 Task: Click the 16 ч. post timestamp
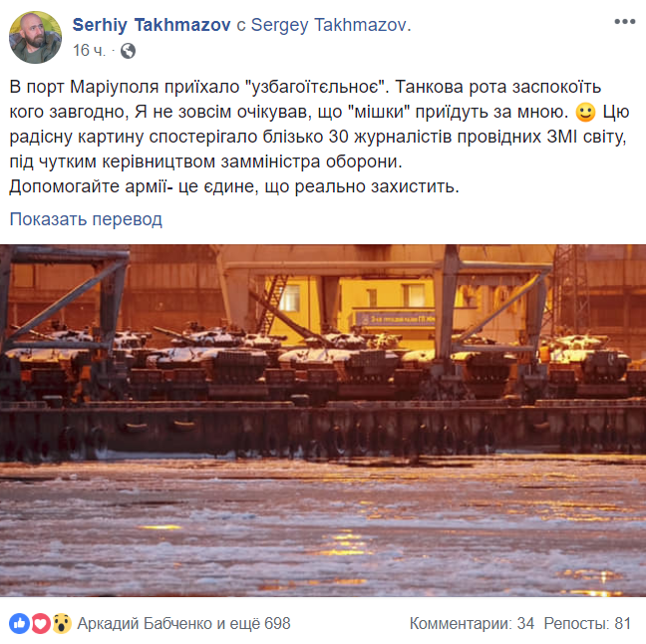pyautogui.click(x=89, y=51)
